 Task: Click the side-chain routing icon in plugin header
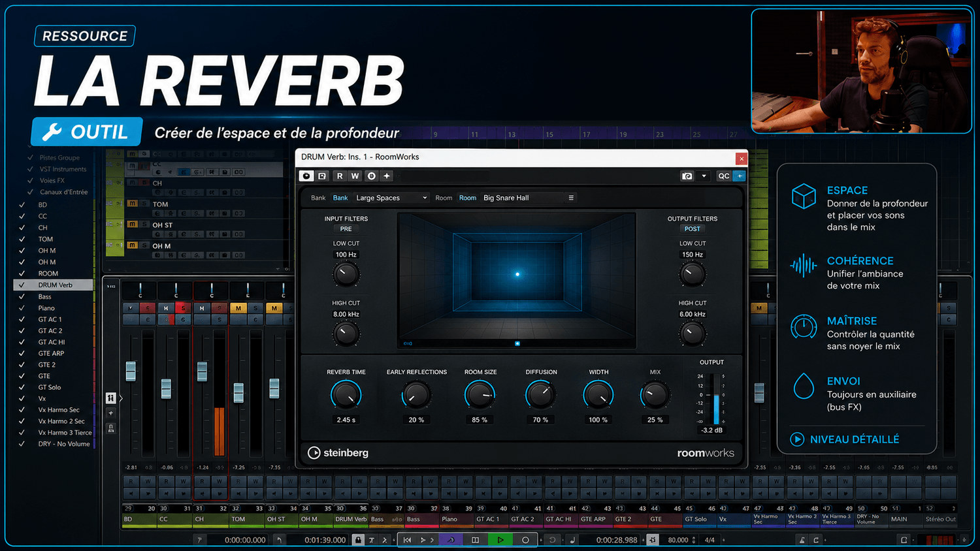371,176
